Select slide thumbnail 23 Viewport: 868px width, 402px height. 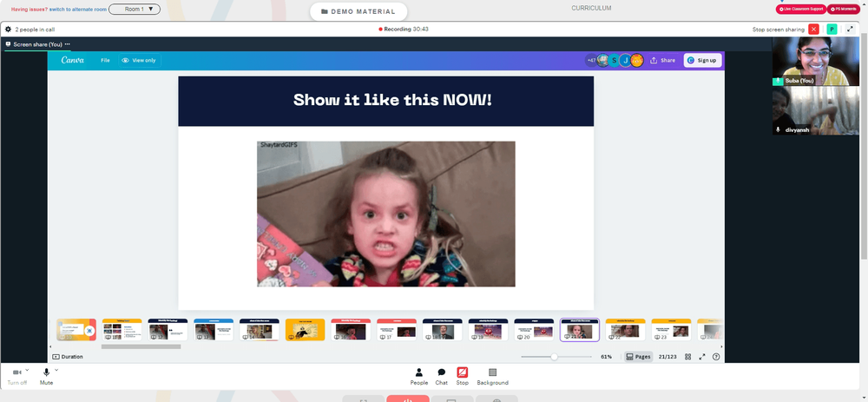[672, 329]
